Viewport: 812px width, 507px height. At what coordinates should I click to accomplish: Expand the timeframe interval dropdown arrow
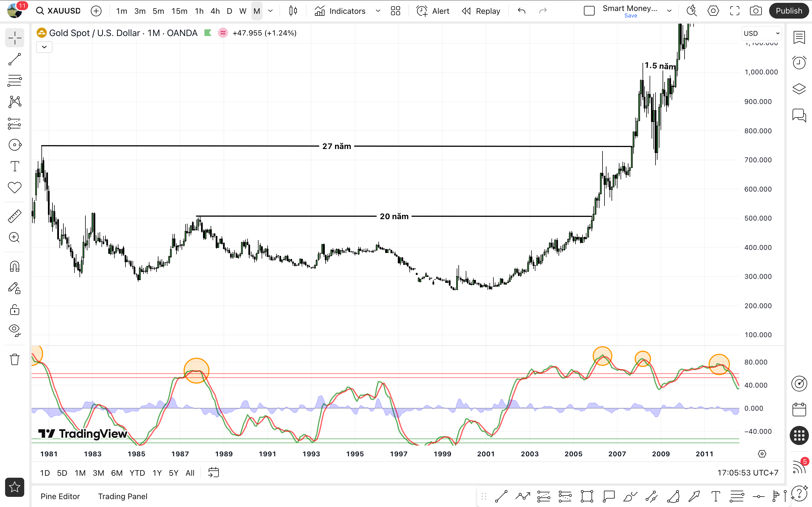pyautogui.click(x=270, y=11)
